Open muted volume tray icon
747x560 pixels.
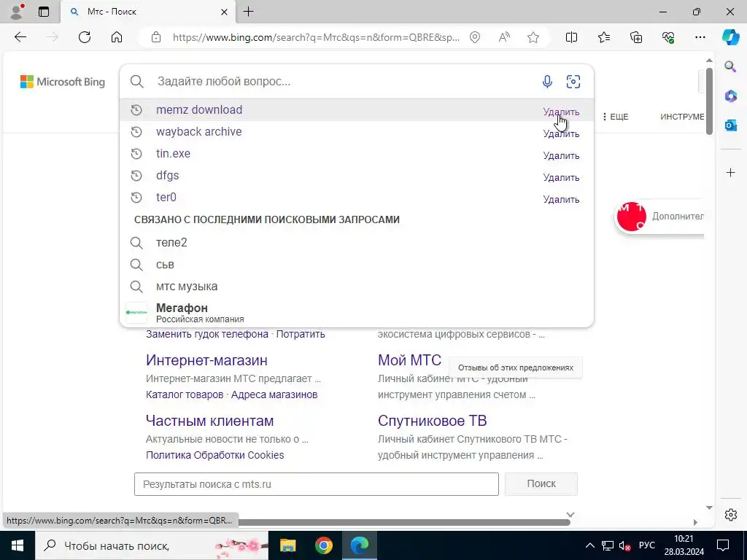(624, 545)
